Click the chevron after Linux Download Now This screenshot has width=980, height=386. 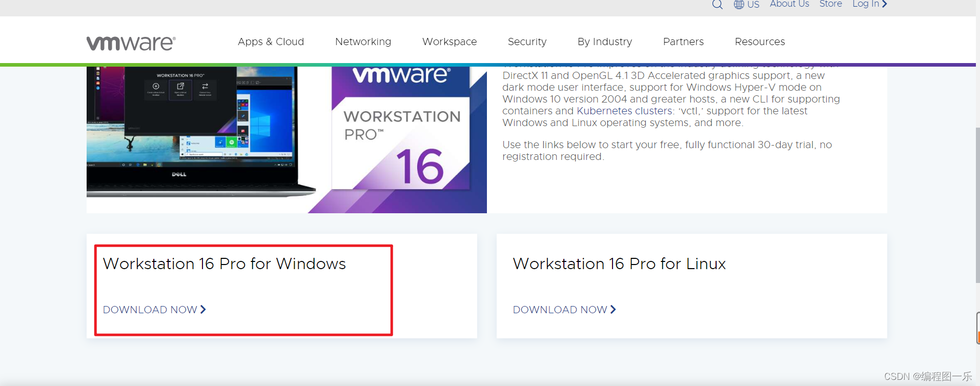(613, 310)
